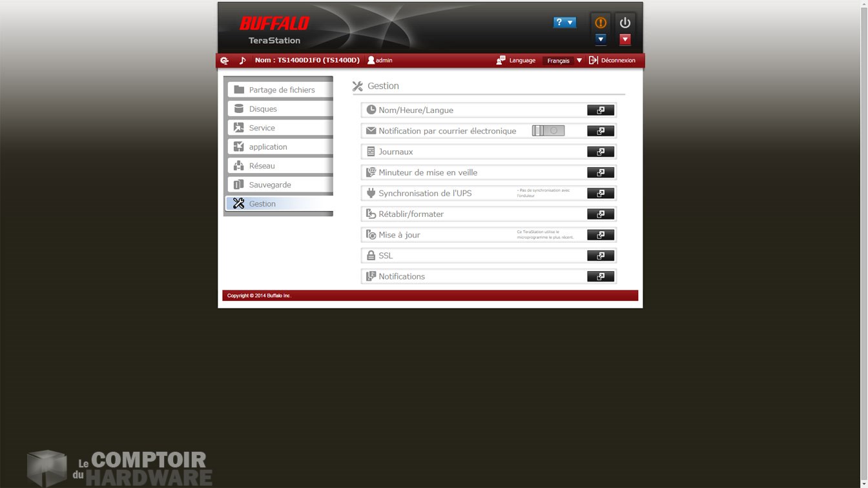The height and width of the screenshot is (488, 868).
Task: Open Mise à jour settings window icon
Action: (x=600, y=235)
